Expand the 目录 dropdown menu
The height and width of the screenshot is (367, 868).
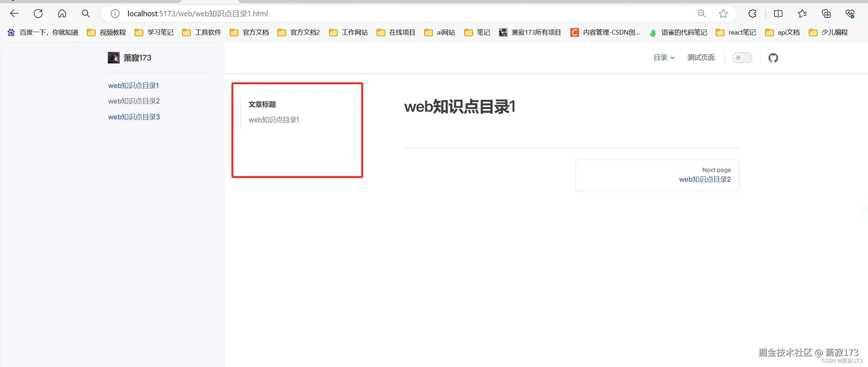664,58
